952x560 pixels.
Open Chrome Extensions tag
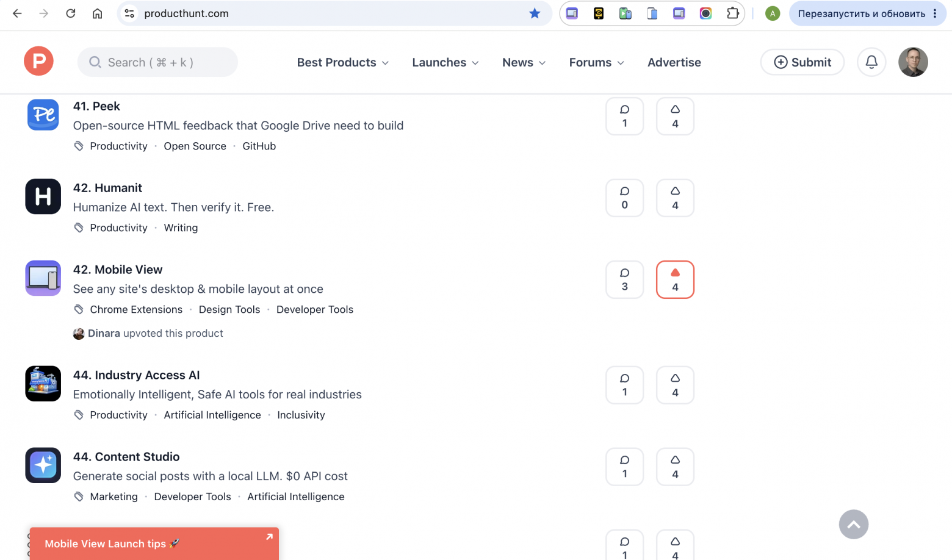click(136, 309)
